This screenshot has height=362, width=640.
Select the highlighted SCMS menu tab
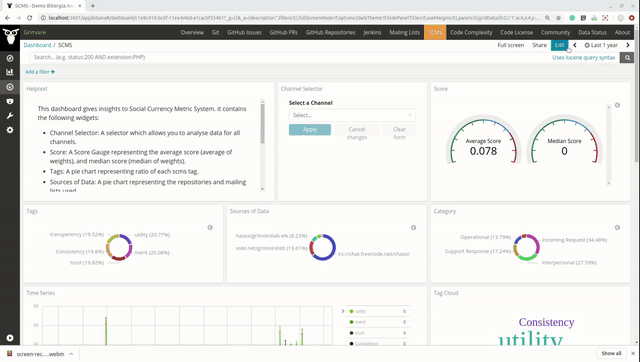pos(435,32)
